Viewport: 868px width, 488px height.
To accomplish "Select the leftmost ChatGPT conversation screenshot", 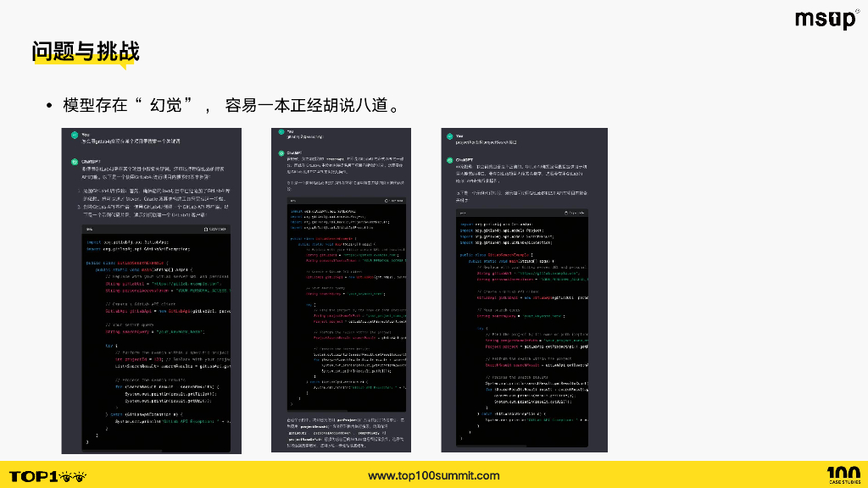I will coord(153,288).
